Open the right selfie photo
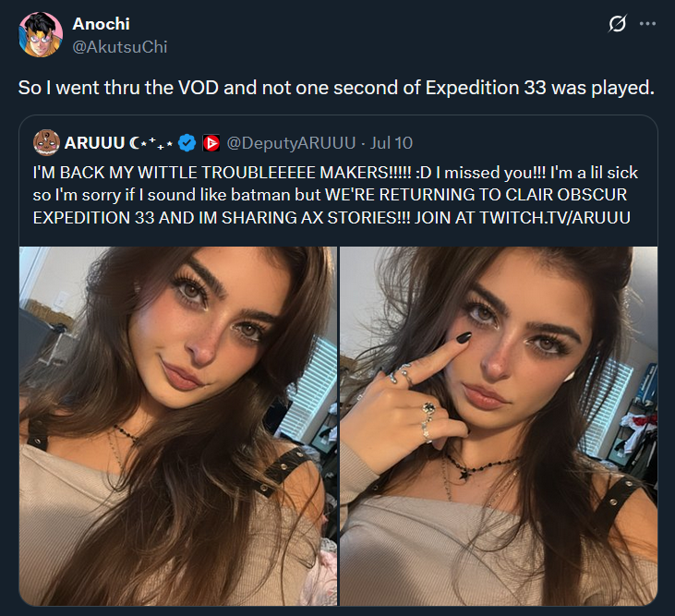Screen dimensions: 675x616 (x=499, y=426)
